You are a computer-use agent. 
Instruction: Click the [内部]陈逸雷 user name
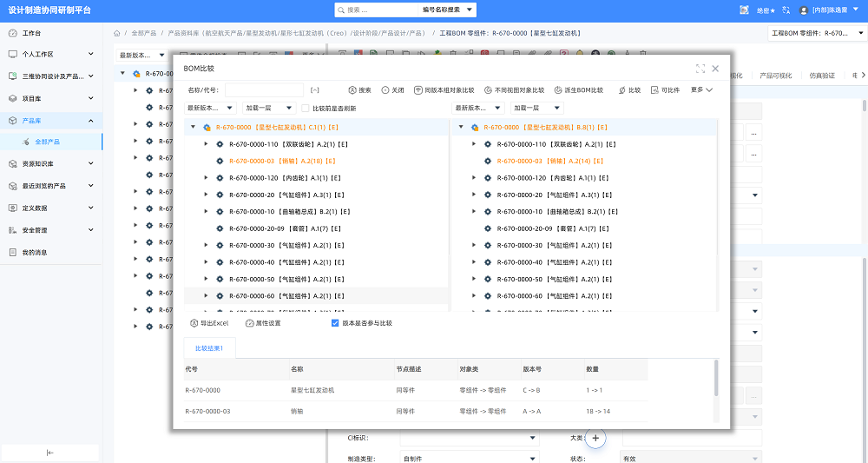[830, 10]
